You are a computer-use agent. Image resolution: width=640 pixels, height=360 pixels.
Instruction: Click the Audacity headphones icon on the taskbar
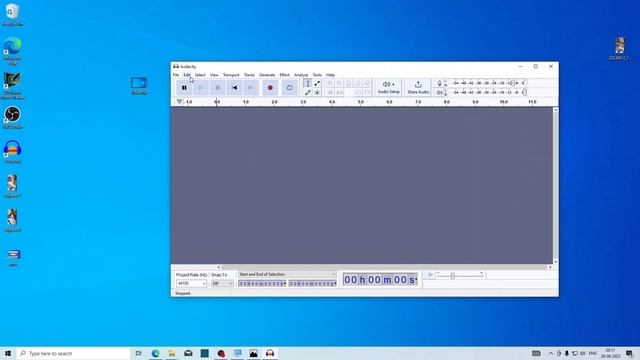[x=270, y=353]
